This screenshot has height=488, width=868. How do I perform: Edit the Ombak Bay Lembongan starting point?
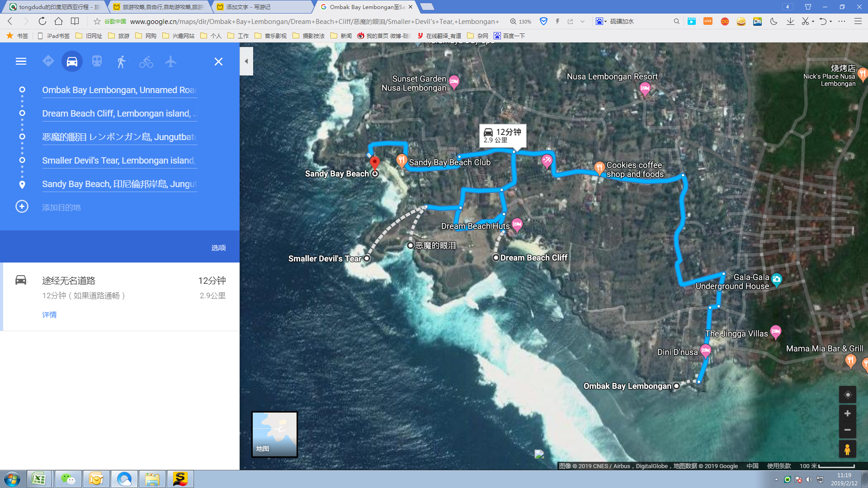pos(119,90)
